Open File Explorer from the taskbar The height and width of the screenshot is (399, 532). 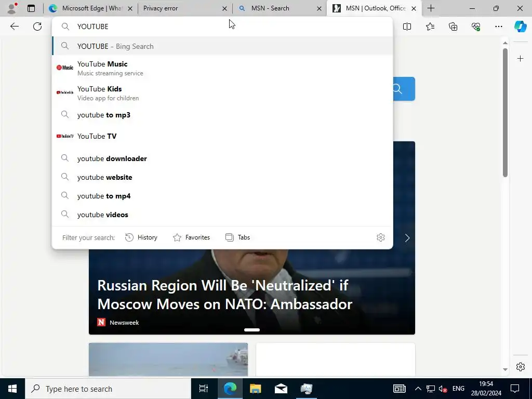255,389
